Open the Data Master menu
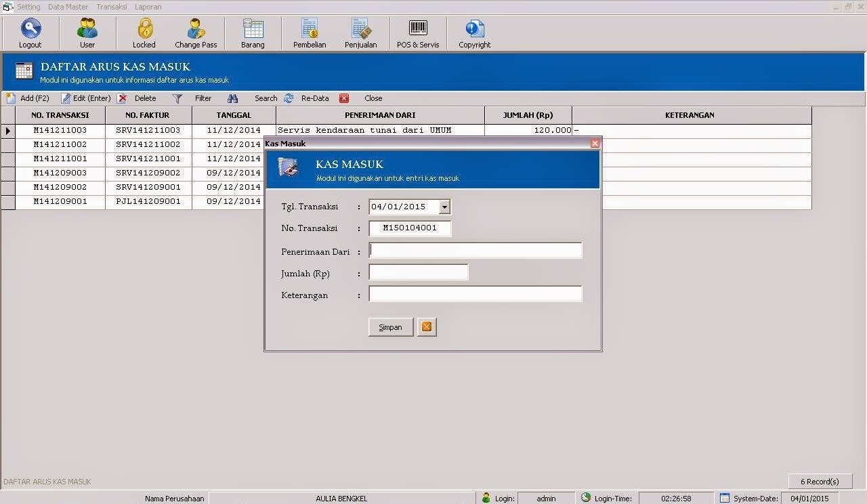Viewport: 867px width, 504px height. 68,7
